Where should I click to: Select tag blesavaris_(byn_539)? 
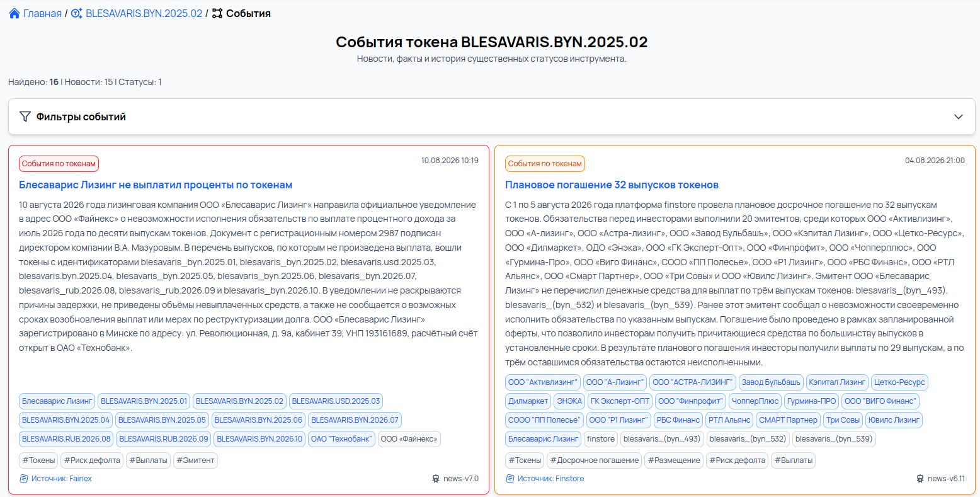(834, 439)
